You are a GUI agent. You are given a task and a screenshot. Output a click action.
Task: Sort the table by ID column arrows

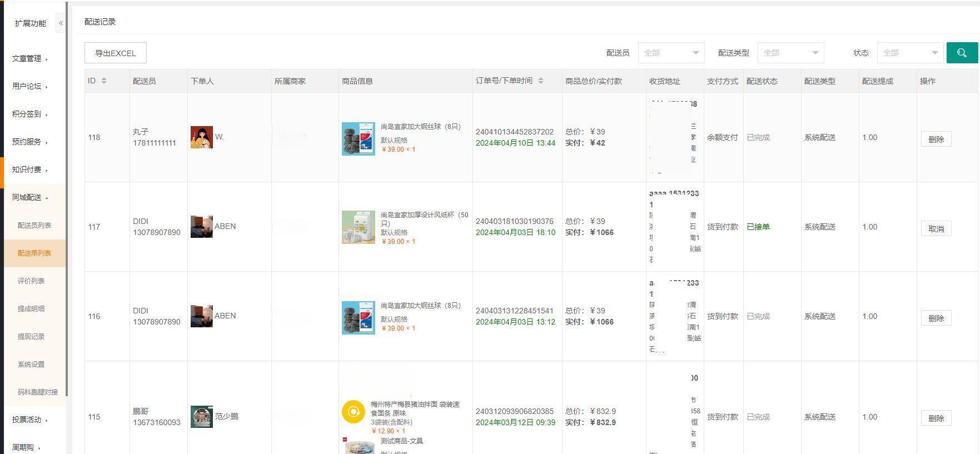click(x=103, y=81)
